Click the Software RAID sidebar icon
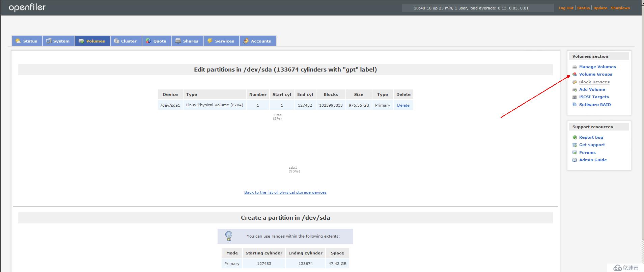The width and height of the screenshot is (644, 272). (575, 105)
